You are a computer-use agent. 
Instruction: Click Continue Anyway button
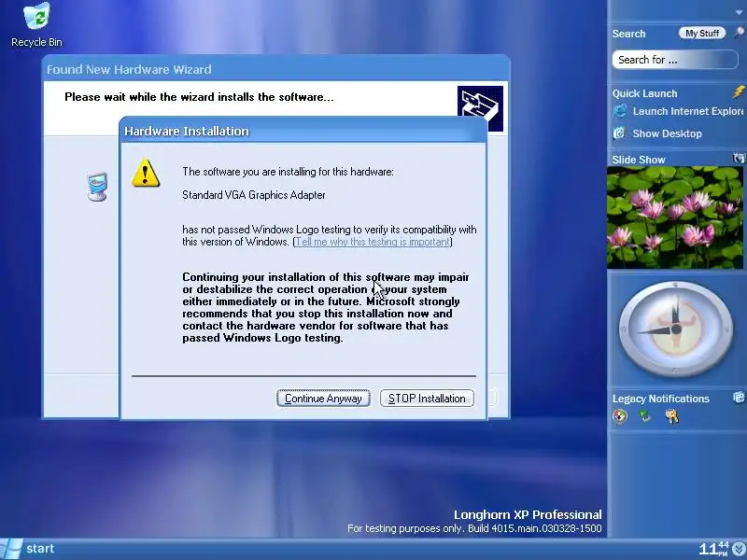coord(323,399)
